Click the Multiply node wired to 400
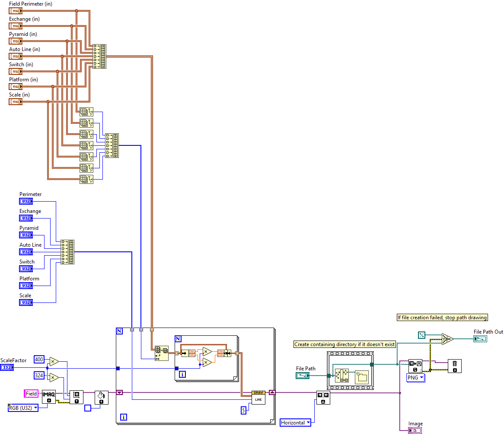 [54, 362]
